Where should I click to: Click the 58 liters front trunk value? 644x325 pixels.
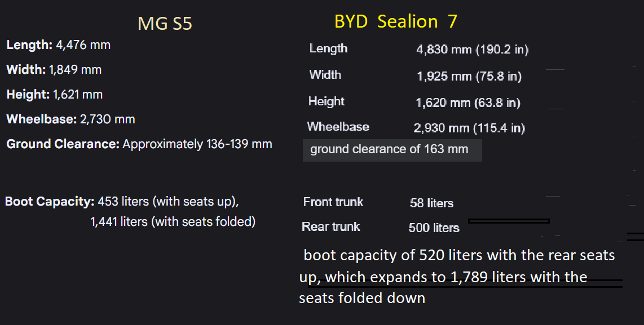[x=431, y=203]
